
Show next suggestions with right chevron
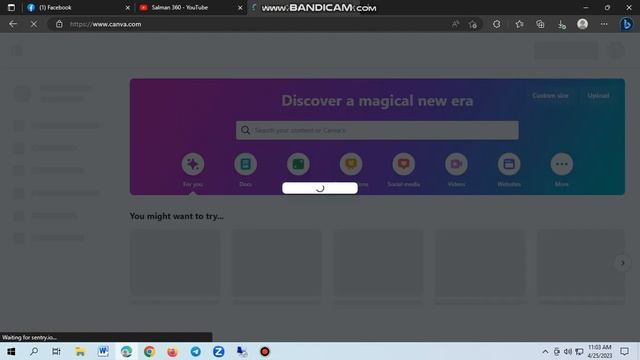(622, 263)
